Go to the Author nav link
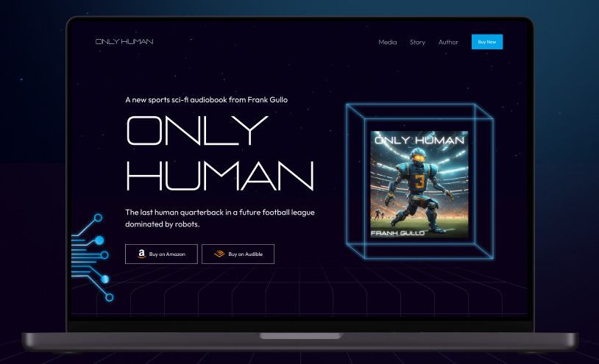The image size is (599, 364). [x=448, y=42]
